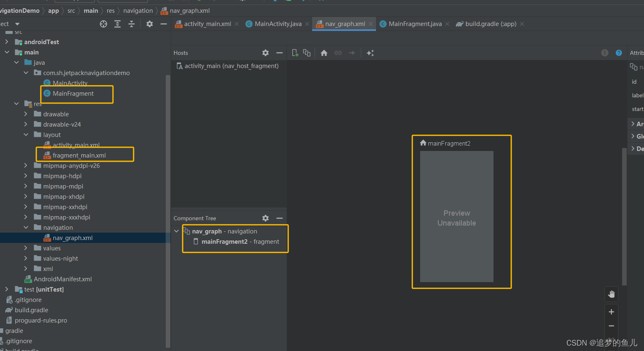Collapse the layout folder
The image size is (644, 351).
[x=26, y=134]
